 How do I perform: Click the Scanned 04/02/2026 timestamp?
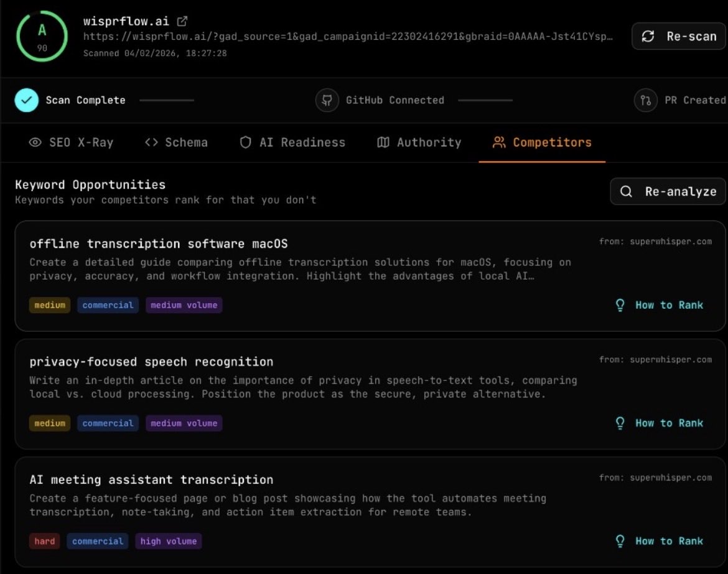pyautogui.click(x=155, y=54)
